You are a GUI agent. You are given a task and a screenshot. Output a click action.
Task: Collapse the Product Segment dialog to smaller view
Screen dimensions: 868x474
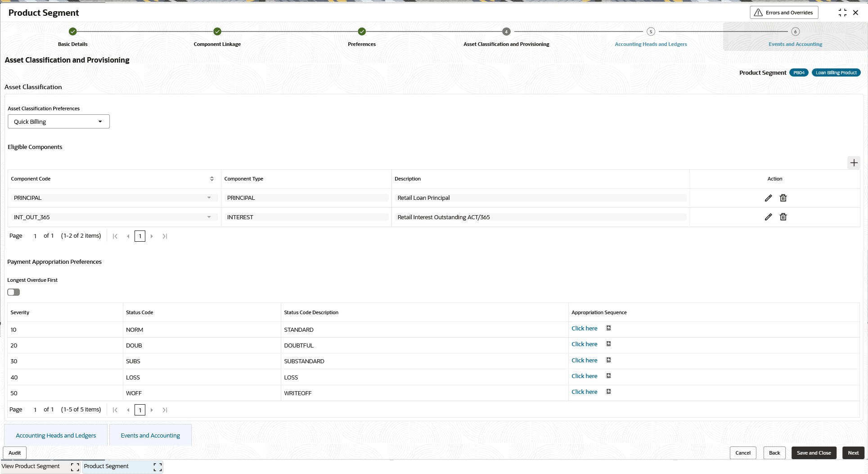click(842, 13)
